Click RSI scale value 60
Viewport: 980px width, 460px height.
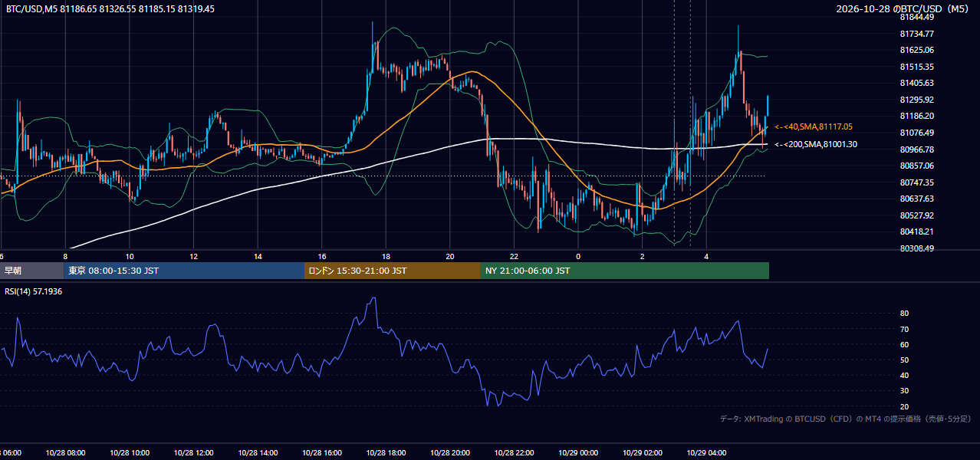pos(904,344)
